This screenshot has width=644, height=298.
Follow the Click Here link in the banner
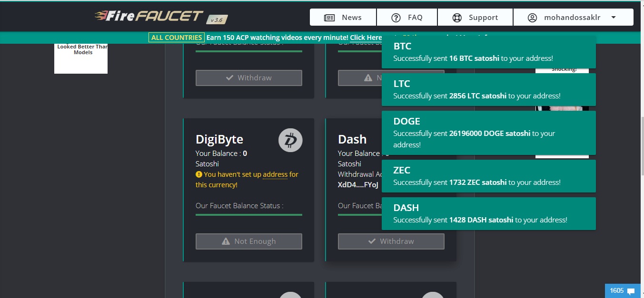[x=366, y=38]
